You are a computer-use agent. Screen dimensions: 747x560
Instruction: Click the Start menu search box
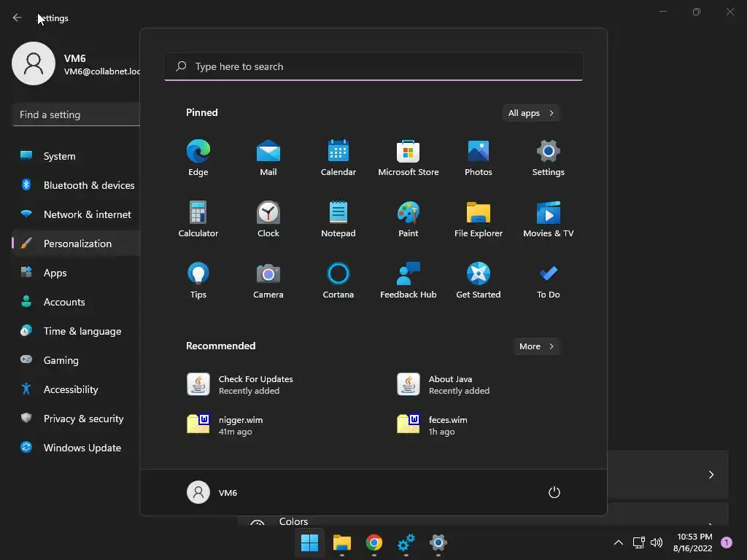[x=373, y=66]
